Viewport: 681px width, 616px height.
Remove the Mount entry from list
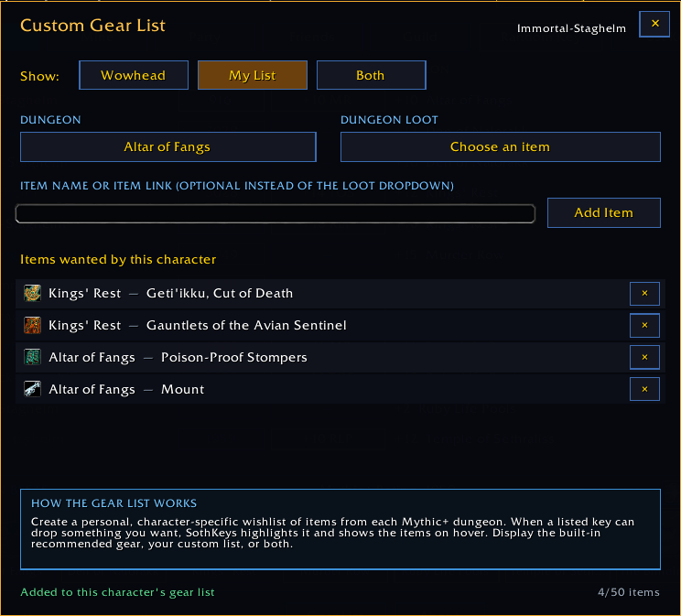coord(644,389)
